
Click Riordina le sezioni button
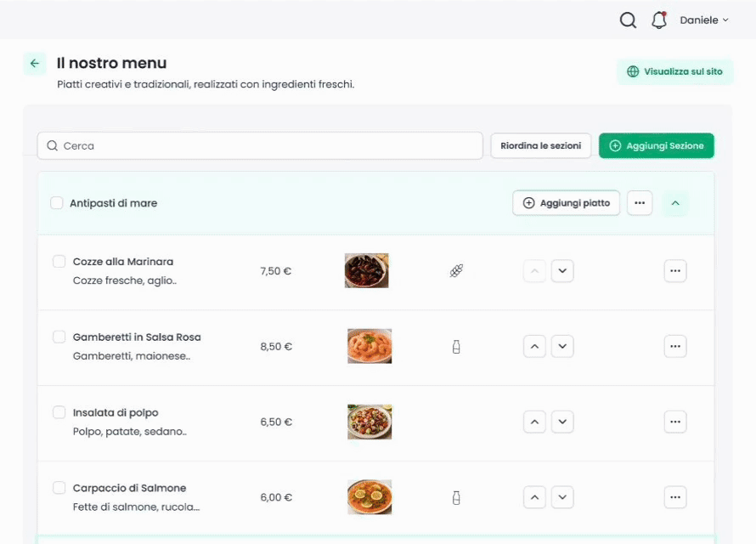point(541,145)
